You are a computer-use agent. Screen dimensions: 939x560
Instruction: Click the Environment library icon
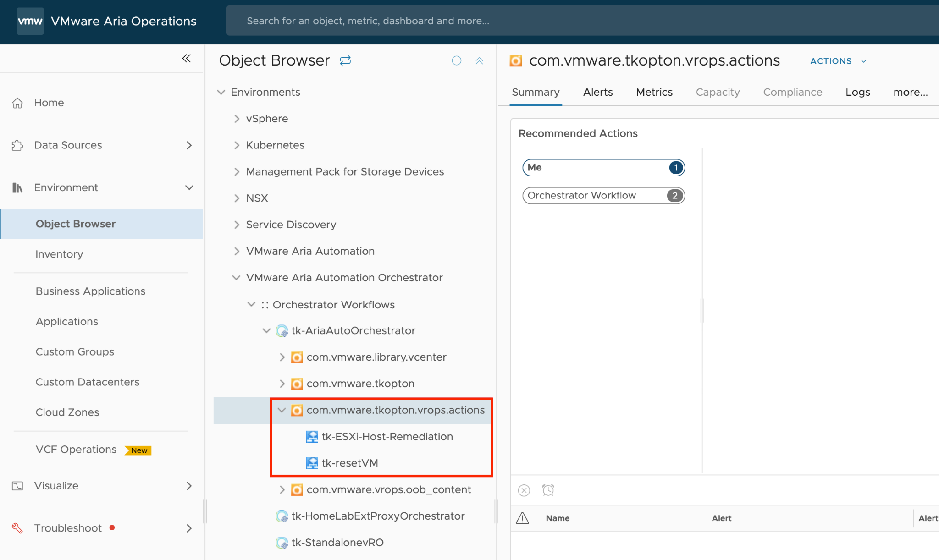[17, 187]
